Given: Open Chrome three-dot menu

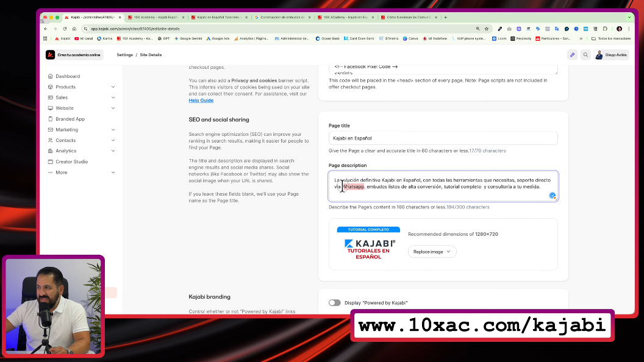Looking at the screenshot, I should pos(629,29).
